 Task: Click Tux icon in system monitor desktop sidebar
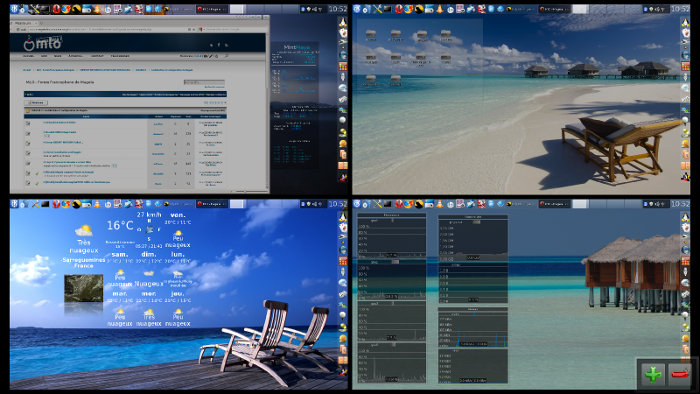pyautogui.click(x=685, y=217)
